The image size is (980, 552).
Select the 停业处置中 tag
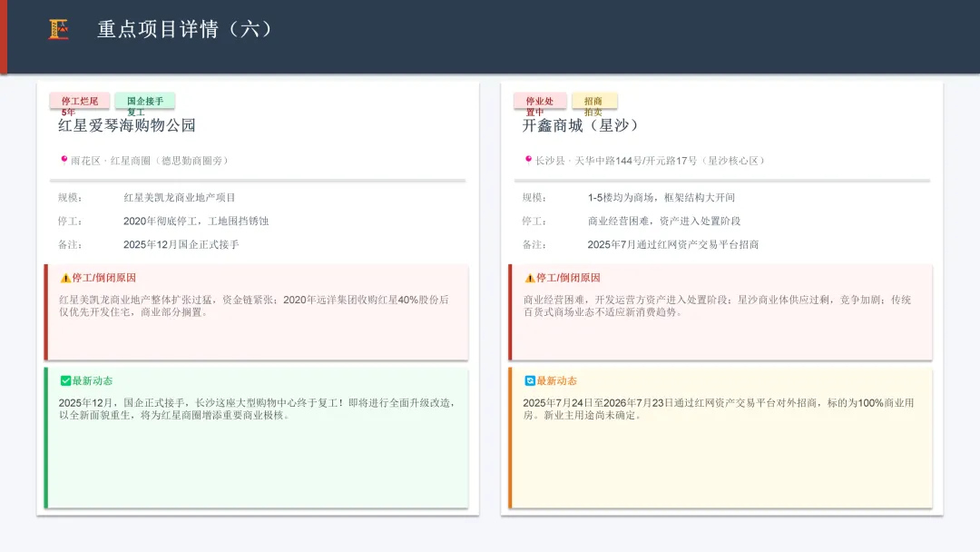pos(540,102)
